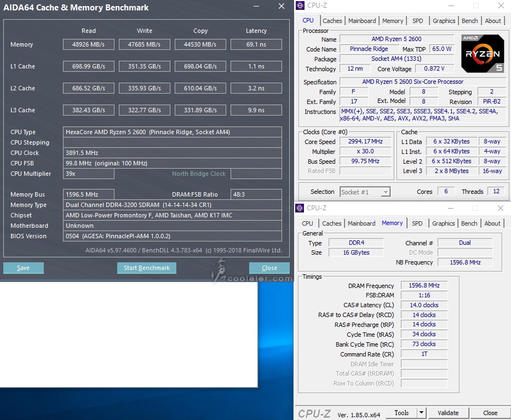Click the processor Name field AMD Ryzen 5 2600
This screenshot has height=420, width=511.
pos(397,39)
